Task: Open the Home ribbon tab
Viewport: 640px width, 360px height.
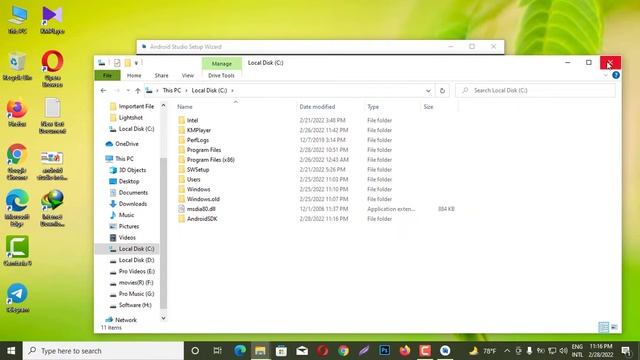Action: (x=134, y=76)
